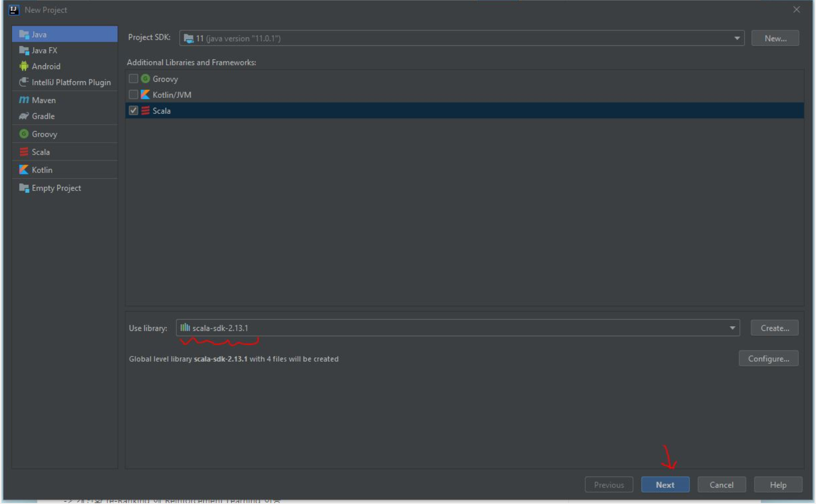The width and height of the screenshot is (816, 504).
Task: Click the Scala row text in libraries list
Action: (x=161, y=111)
